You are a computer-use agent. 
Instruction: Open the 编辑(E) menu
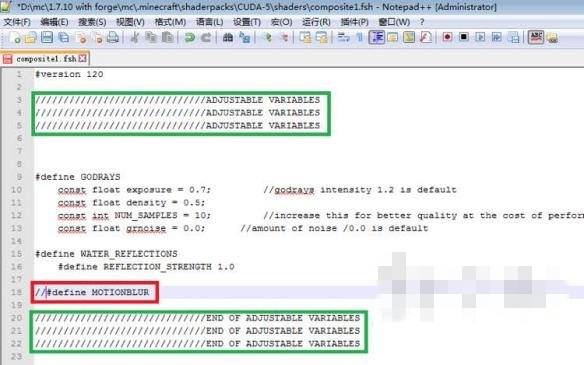(54, 22)
